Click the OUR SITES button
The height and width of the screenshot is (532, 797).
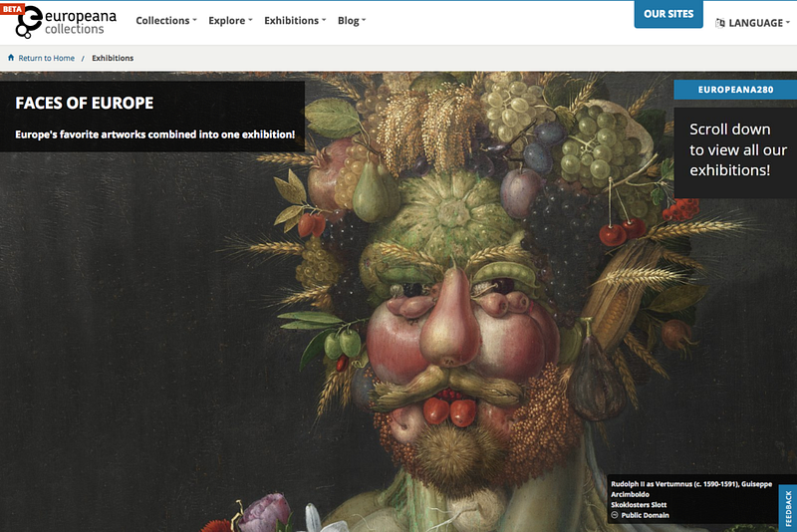coord(668,14)
